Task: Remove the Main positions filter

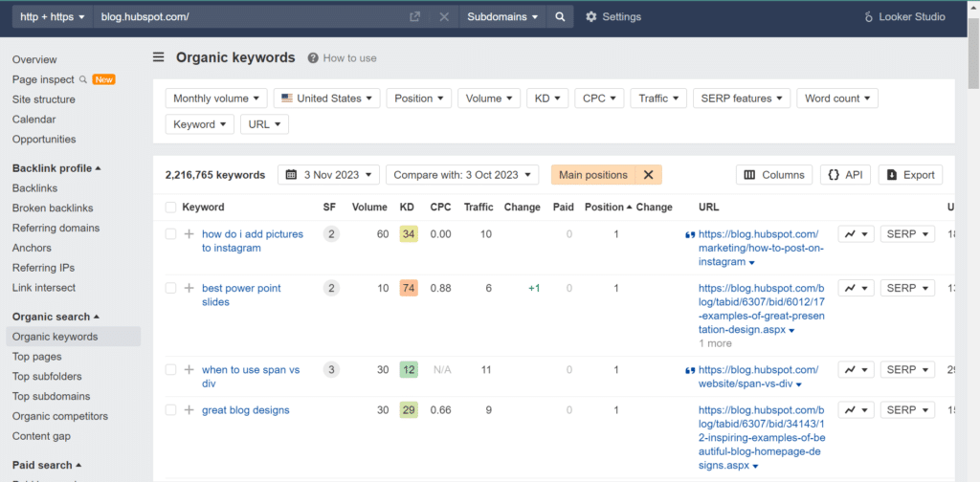Action: click(648, 175)
